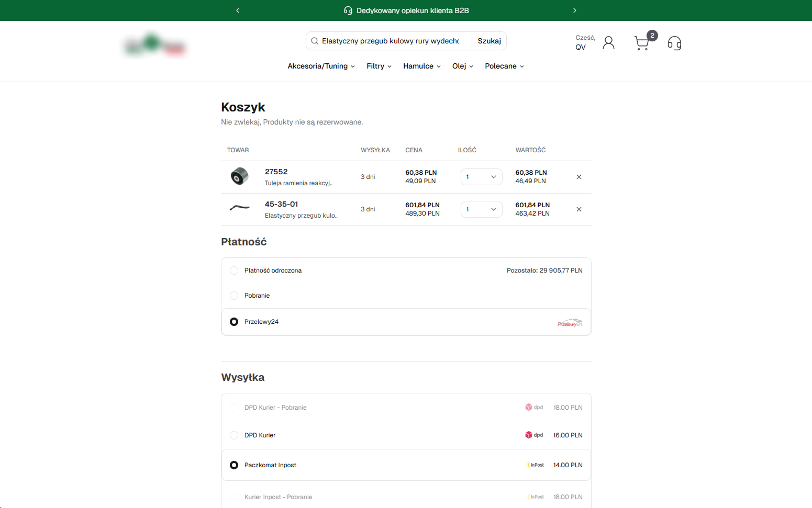Show previous announcement in green banner
Viewport: 812px width, 508px height.
pyautogui.click(x=238, y=10)
